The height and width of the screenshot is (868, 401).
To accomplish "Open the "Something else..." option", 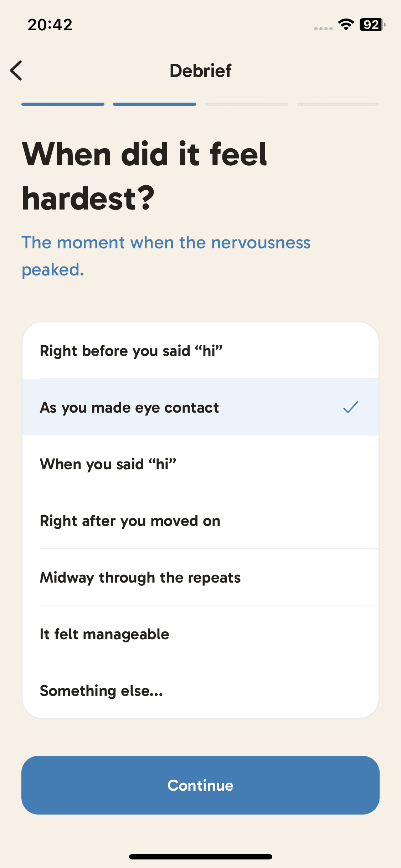I will (200, 691).
